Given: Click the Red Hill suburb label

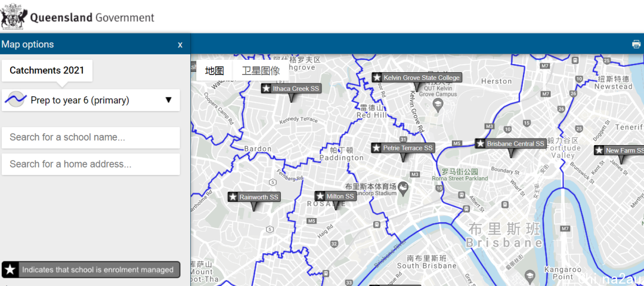Looking at the screenshot, I should click(371, 112).
